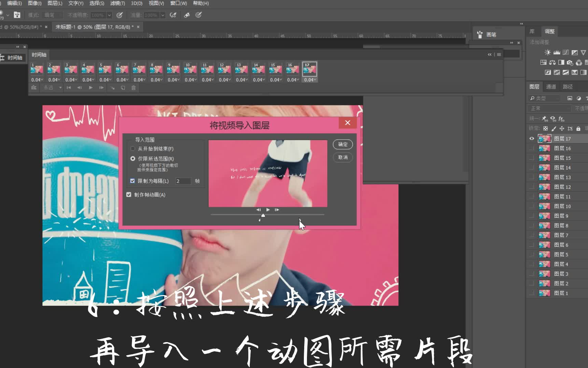Click the OK (确定) button in import dialog

[343, 144]
